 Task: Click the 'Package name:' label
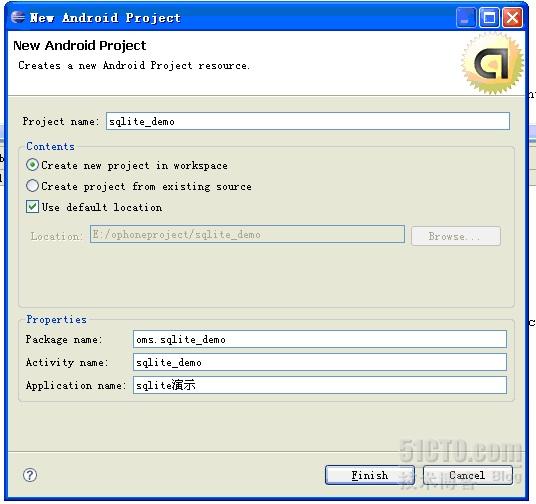64,339
